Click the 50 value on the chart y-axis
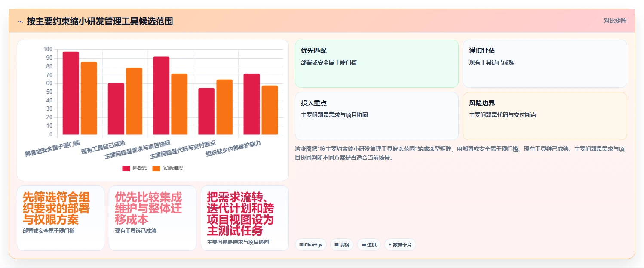644x268 pixels. [x=49, y=92]
